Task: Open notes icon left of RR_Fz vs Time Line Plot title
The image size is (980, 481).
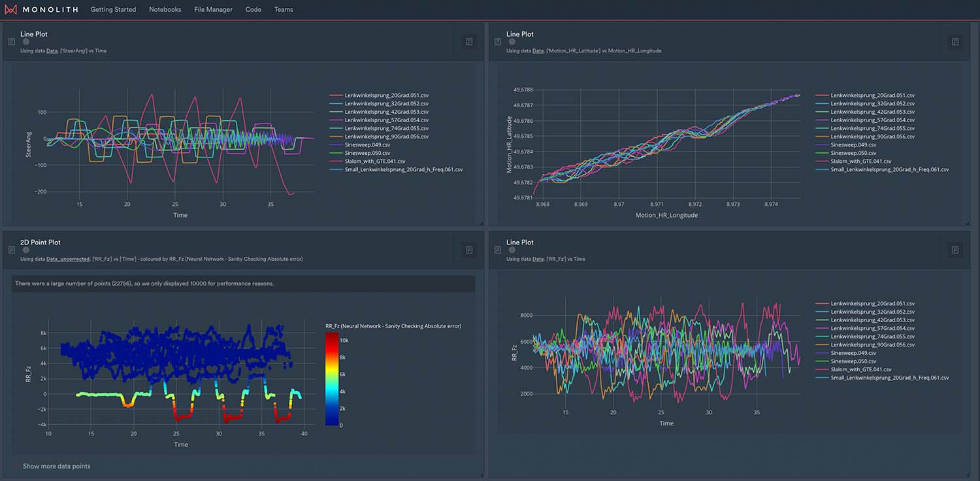Action: tap(498, 250)
